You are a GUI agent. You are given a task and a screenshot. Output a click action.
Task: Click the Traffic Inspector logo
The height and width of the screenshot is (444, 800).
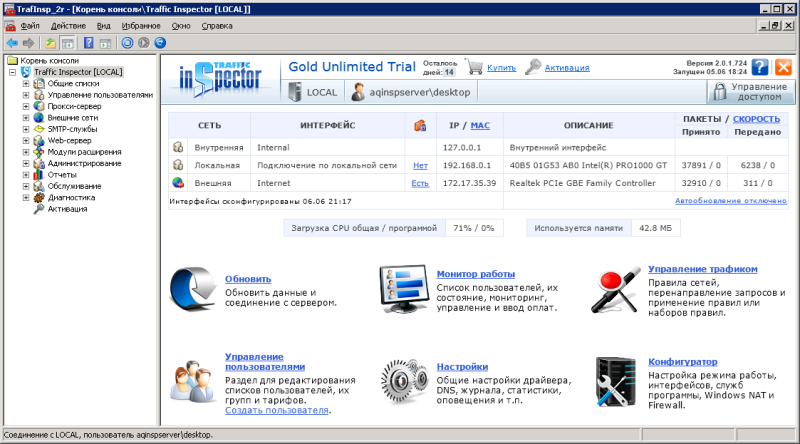[x=220, y=79]
